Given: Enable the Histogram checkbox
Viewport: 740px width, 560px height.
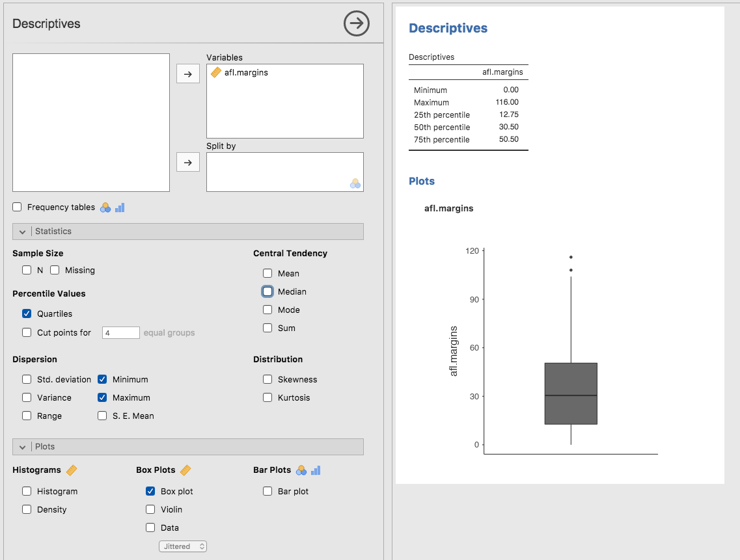Looking at the screenshot, I should click(x=27, y=491).
